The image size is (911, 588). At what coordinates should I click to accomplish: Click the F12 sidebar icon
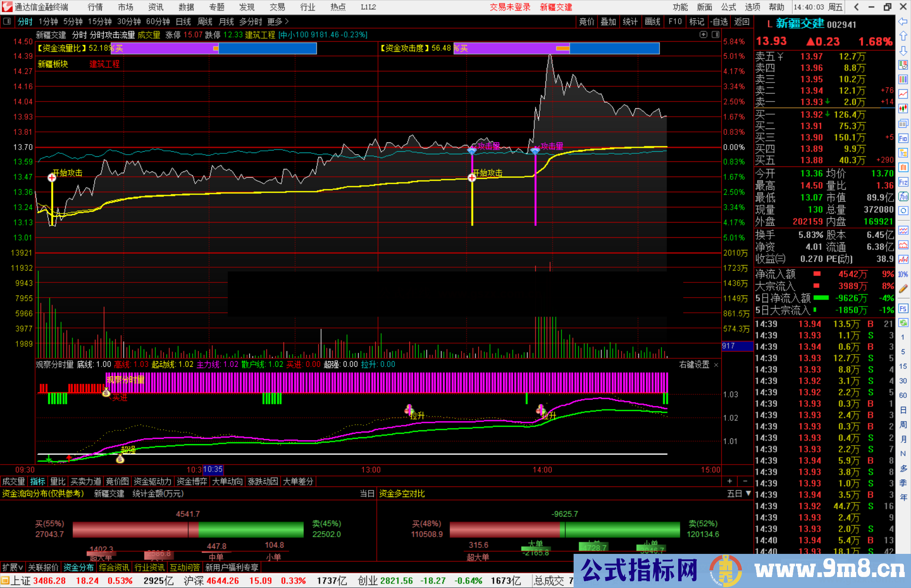click(903, 183)
